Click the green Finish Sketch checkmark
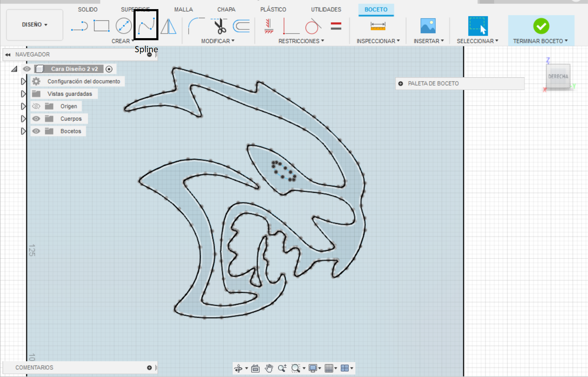The width and height of the screenshot is (588, 377). (x=541, y=26)
